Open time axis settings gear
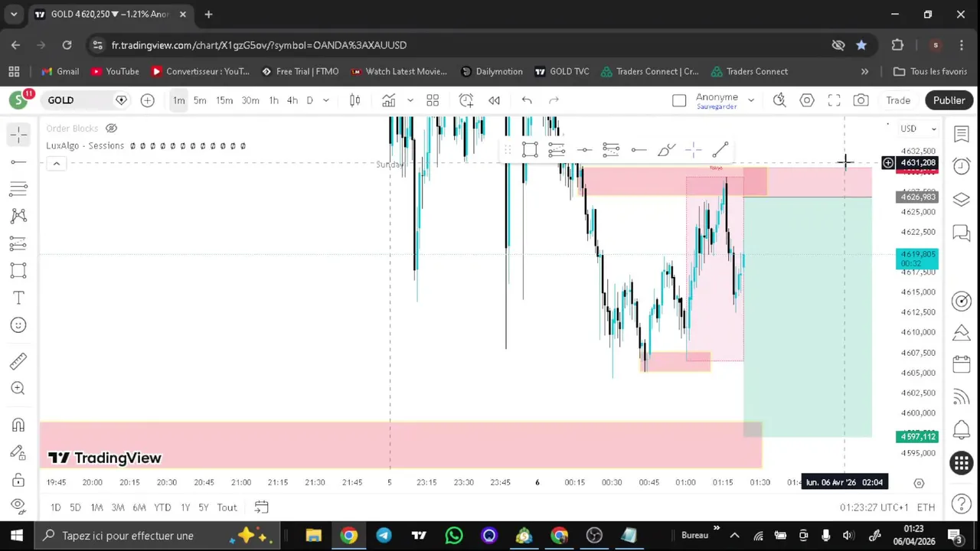 pyautogui.click(x=919, y=483)
